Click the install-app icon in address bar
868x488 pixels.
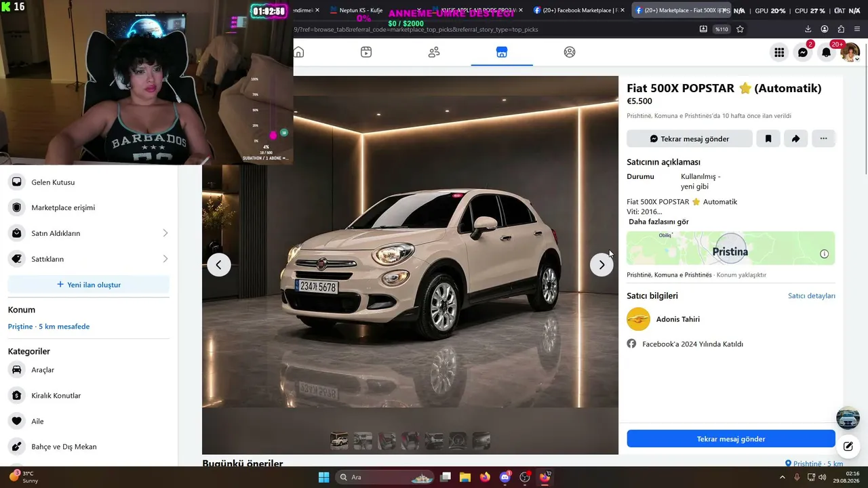click(x=703, y=29)
